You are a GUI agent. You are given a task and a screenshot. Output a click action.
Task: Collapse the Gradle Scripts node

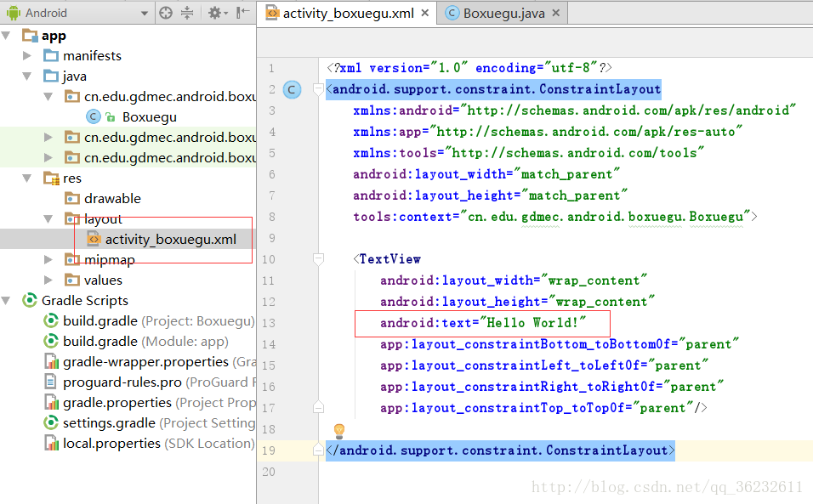pos(6,300)
